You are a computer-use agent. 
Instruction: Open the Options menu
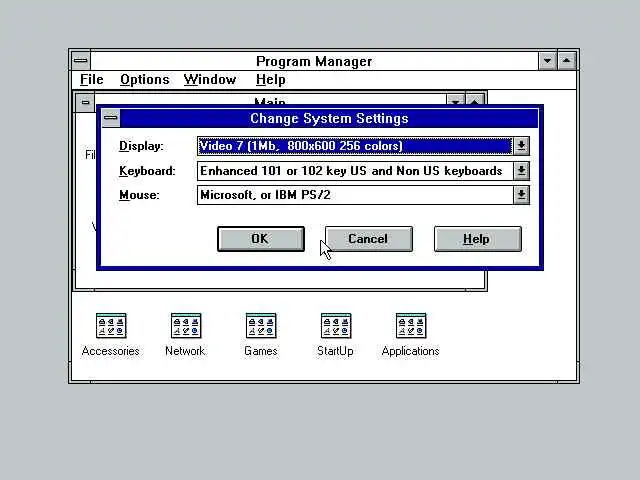(144, 80)
